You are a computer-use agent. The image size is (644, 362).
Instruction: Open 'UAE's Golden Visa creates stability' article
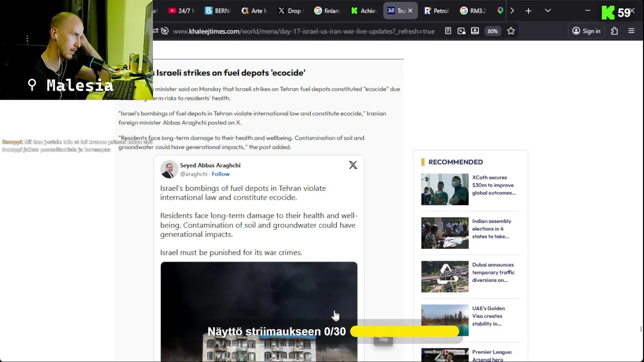[x=489, y=316]
